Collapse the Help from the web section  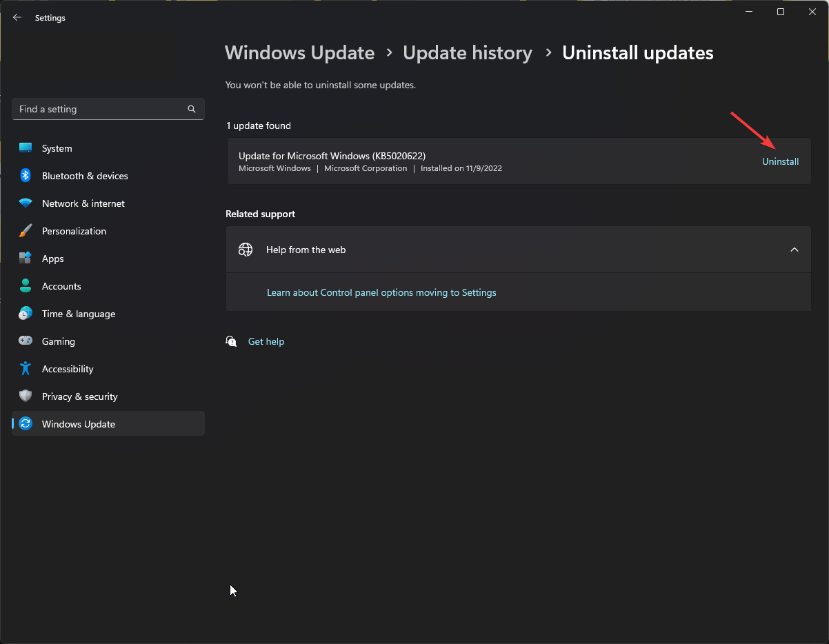point(795,250)
